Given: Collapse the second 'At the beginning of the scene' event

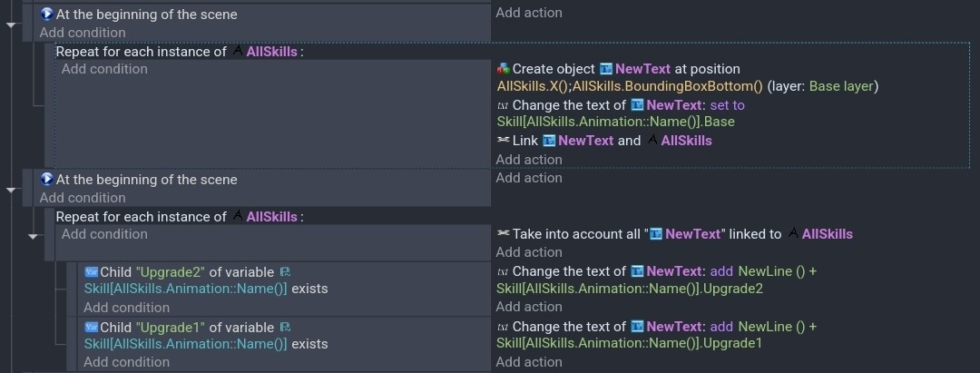Looking at the screenshot, I should pyautogui.click(x=11, y=190).
